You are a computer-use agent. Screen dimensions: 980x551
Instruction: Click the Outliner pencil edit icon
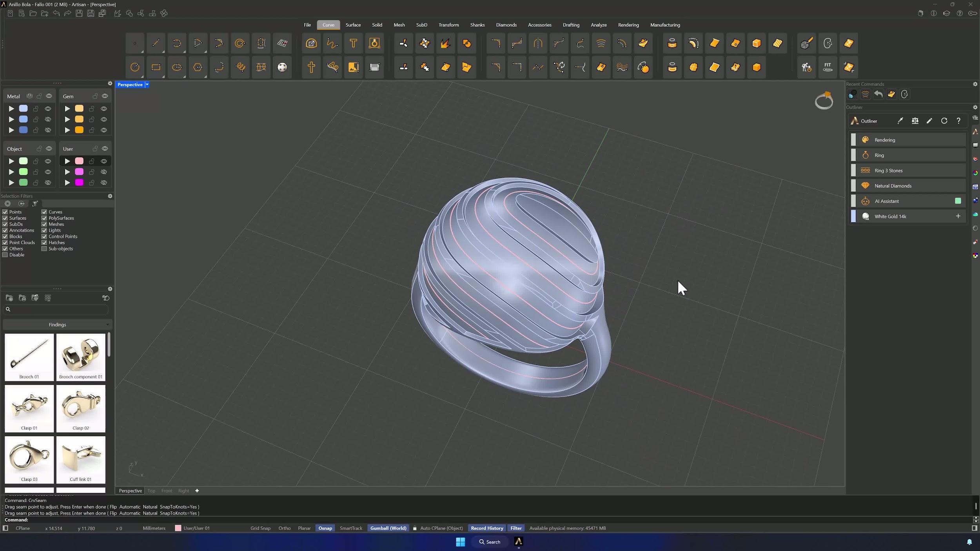pyautogui.click(x=929, y=121)
